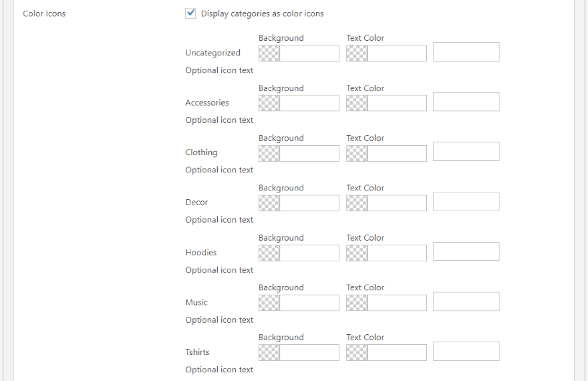Click Music text color swatch
588x381 pixels.
[x=357, y=303]
